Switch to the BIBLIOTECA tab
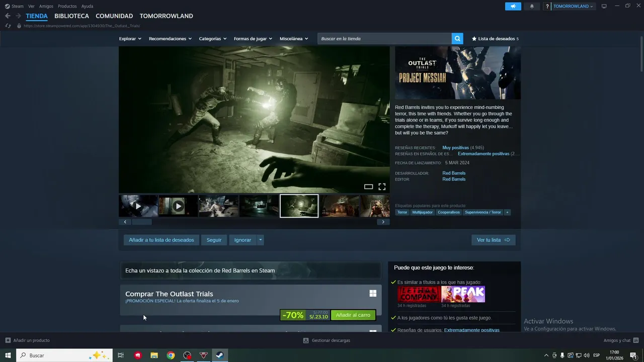The width and height of the screenshot is (644, 362). pyautogui.click(x=71, y=16)
